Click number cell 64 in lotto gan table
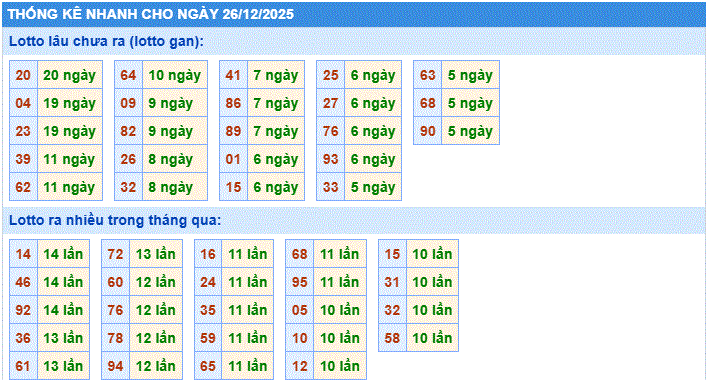The image size is (708, 380). [x=128, y=75]
